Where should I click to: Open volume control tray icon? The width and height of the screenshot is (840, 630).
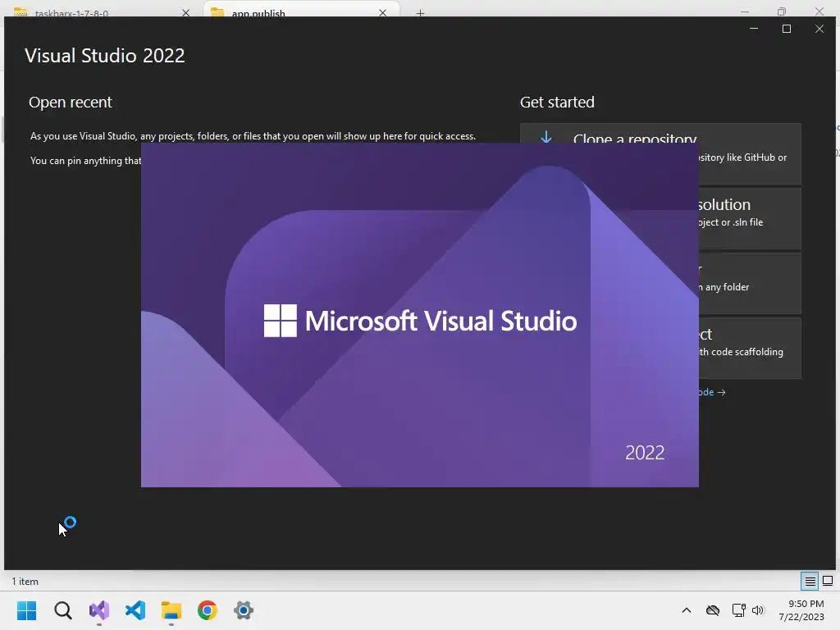click(x=757, y=610)
